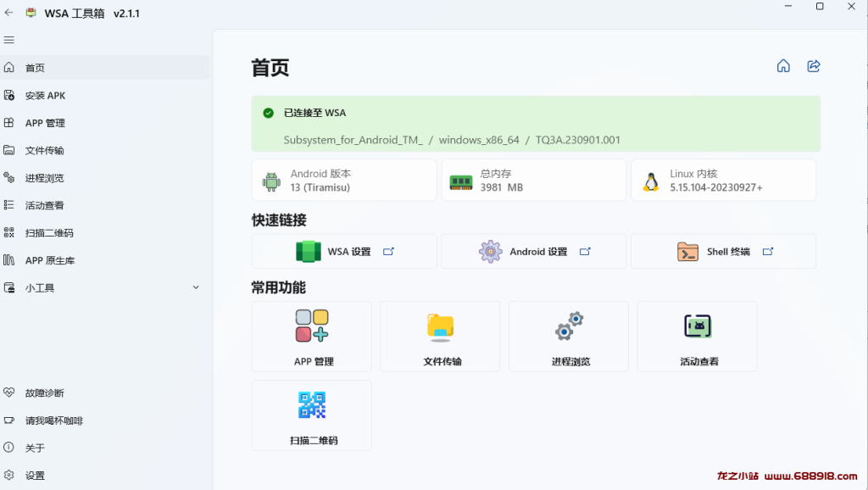Click the 总内存 memory card
Image resolution: width=868 pixels, height=490 pixels.
click(x=534, y=181)
